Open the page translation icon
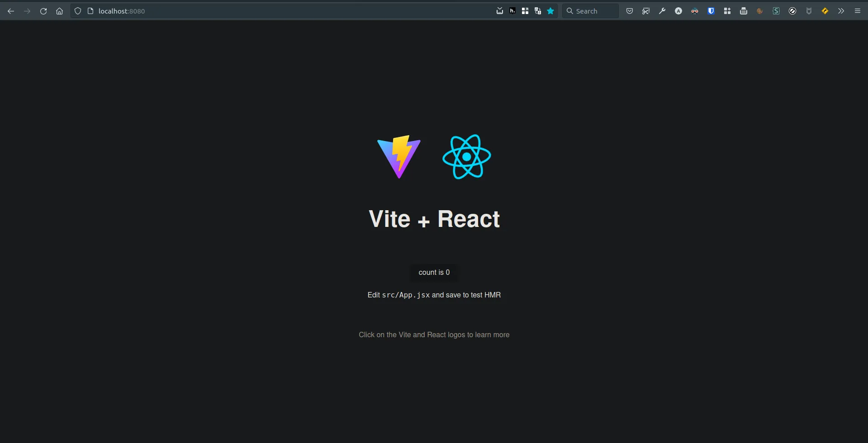 [538, 11]
